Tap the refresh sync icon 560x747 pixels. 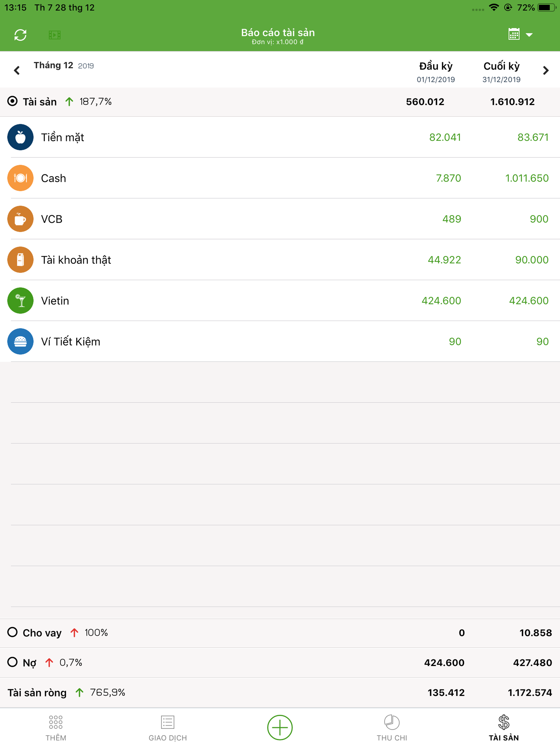click(20, 35)
